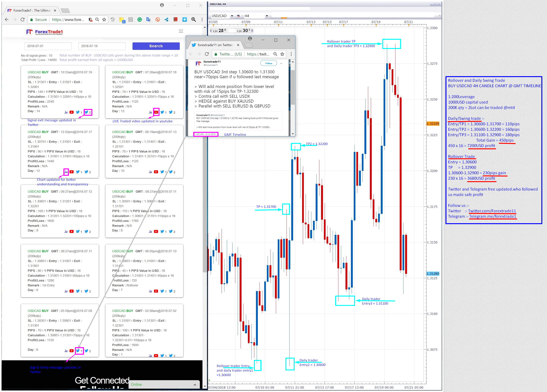Reload the Twitter popup window page
The image size is (547, 392).
point(207,54)
